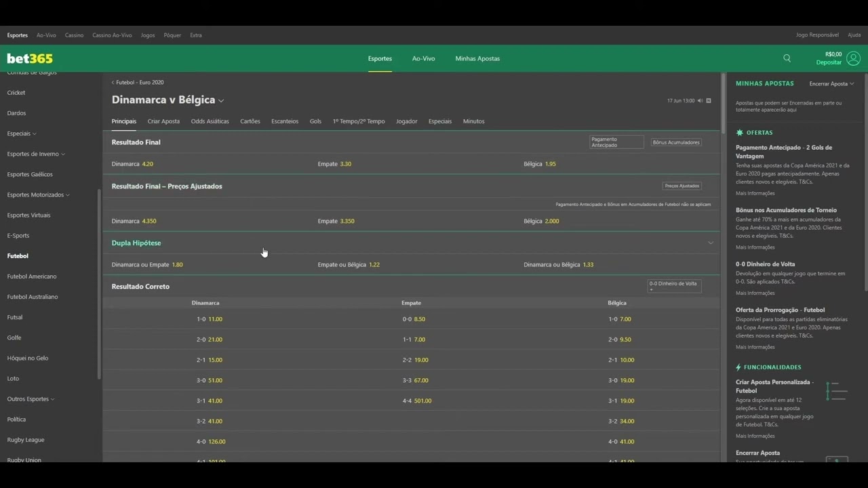This screenshot has height=488, width=868.
Task: Select Dinamarca ou Empate 1.80 odds
Action: [205, 265]
